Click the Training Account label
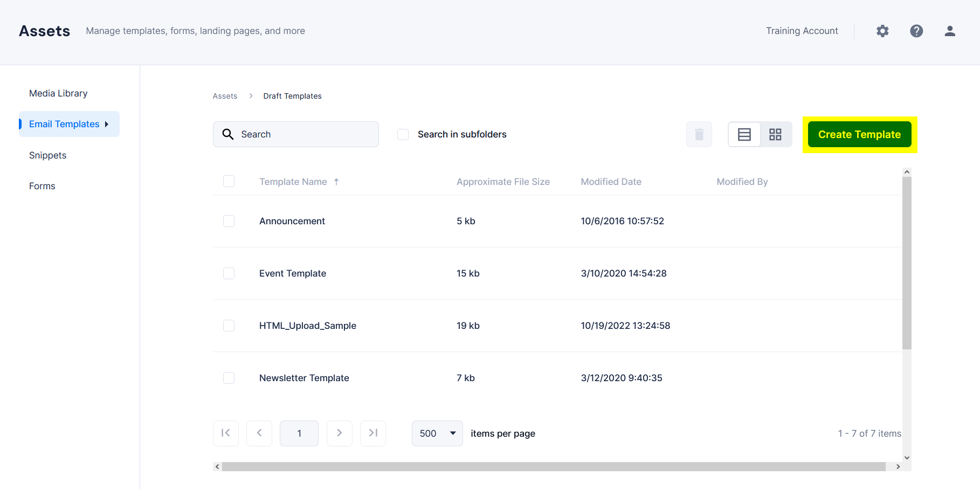This screenshot has height=489, width=980. [802, 31]
